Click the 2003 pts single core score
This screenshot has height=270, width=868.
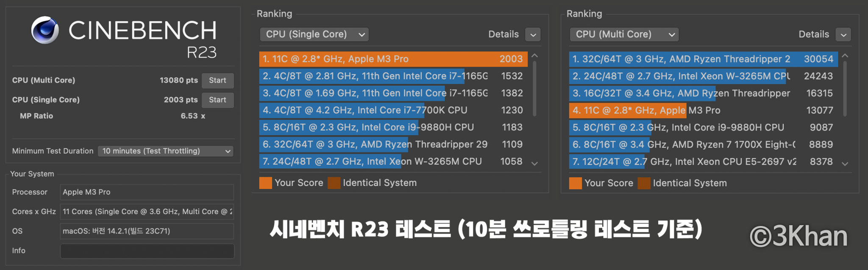pyautogui.click(x=181, y=100)
